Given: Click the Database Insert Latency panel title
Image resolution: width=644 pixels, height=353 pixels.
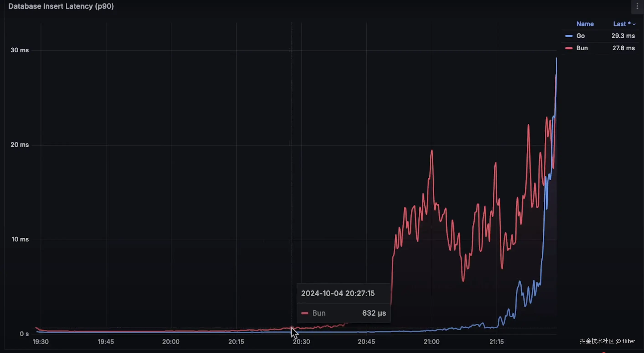Looking at the screenshot, I should click(x=61, y=6).
